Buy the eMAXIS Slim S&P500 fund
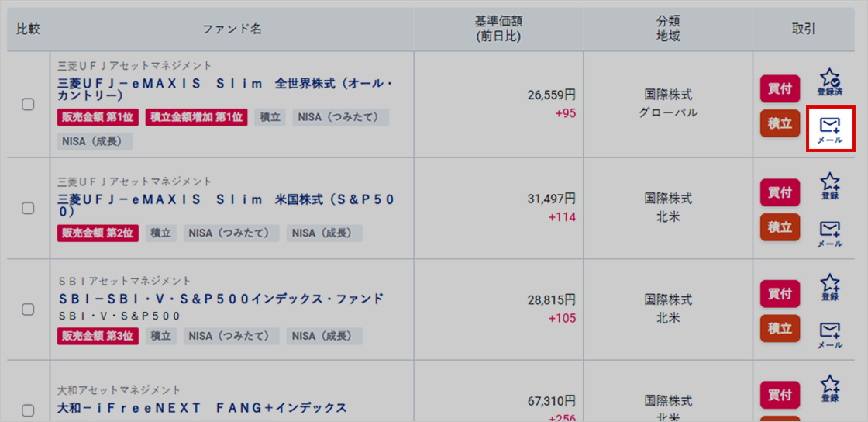 (x=780, y=192)
